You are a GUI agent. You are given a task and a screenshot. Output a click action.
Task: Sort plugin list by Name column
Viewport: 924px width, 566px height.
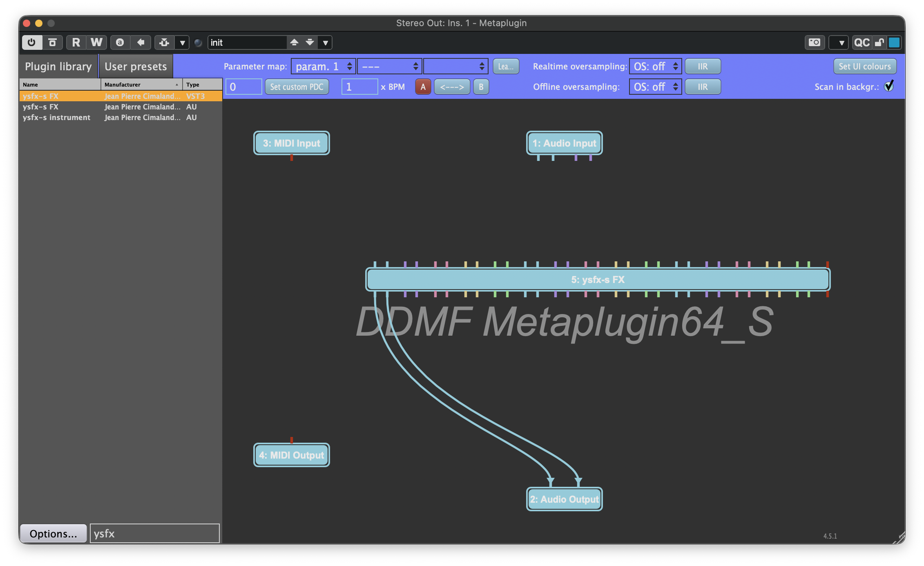(60, 85)
